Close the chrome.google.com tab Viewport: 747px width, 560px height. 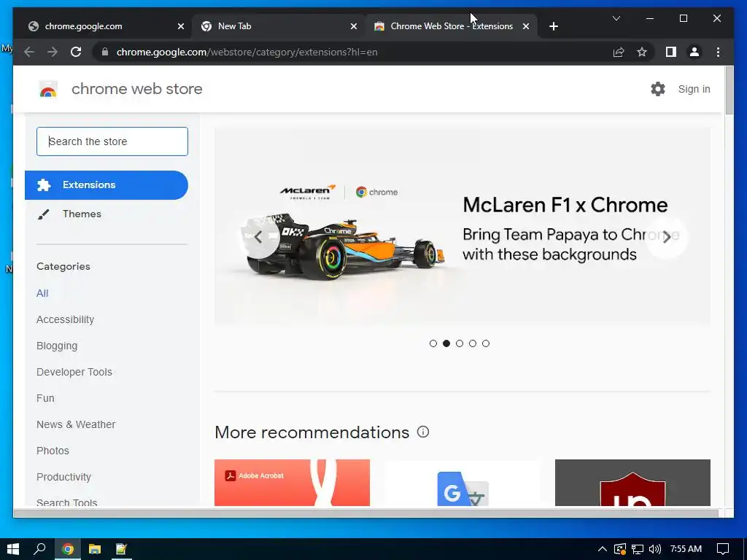(x=181, y=26)
